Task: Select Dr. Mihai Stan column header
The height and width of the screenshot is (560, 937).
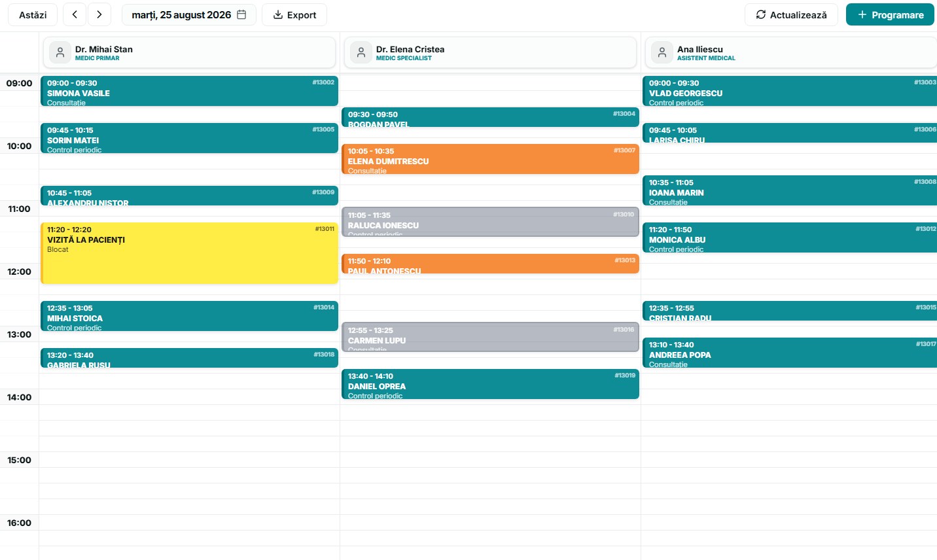Action: coord(189,52)
